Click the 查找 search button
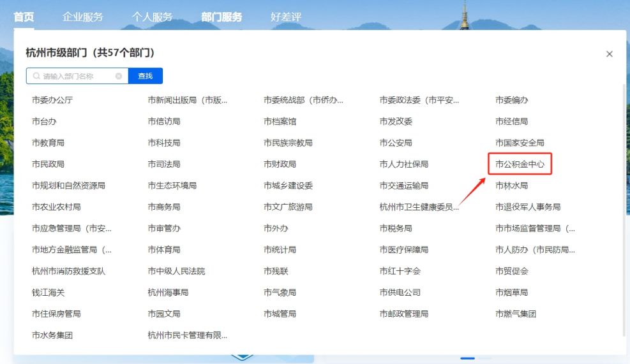The width and height of the screenshot is (630, 364). click(145, 76)
